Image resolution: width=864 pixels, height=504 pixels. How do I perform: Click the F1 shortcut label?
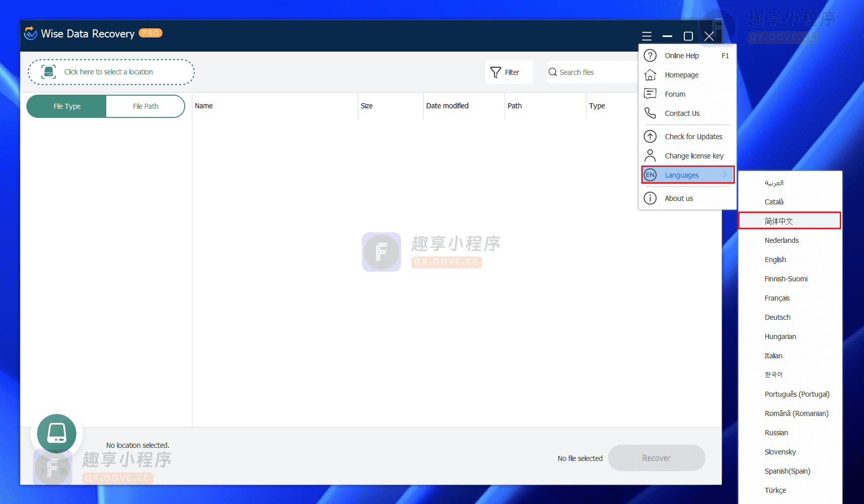click(725, 56)
